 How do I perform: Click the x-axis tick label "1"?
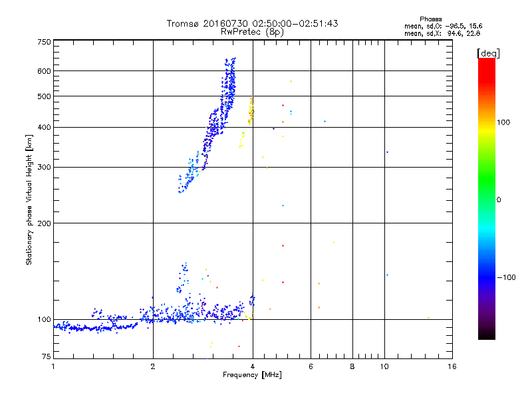tap(53, 366)
